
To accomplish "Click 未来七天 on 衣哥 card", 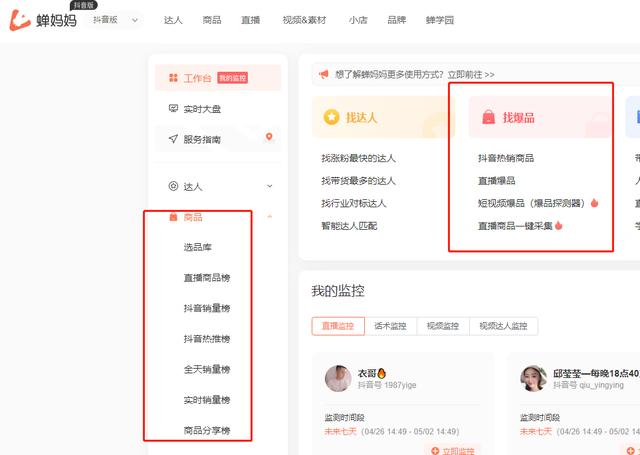I will pyautogui.click(x=340, y=432).
